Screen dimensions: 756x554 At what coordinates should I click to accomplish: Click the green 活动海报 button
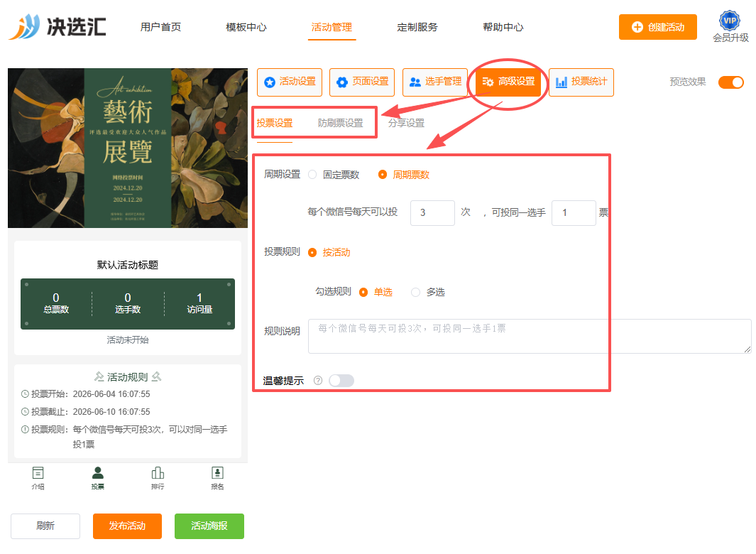click(209, 526)
